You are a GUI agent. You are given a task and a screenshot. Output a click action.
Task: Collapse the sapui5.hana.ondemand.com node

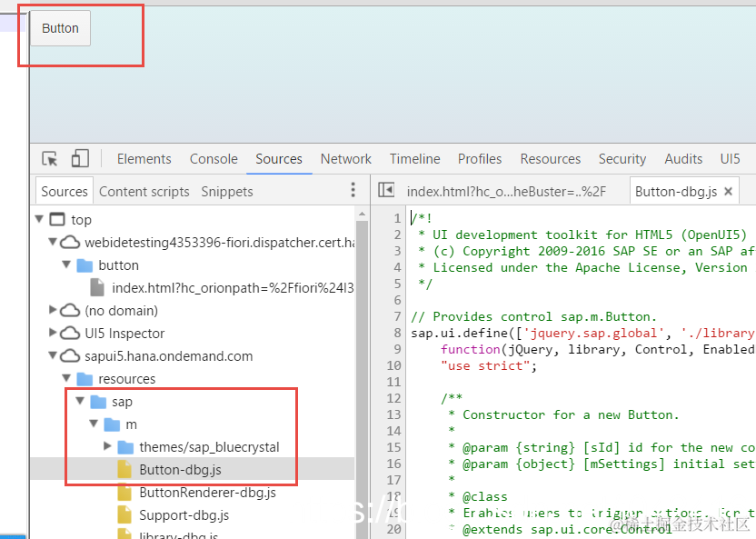pos(53,355)
